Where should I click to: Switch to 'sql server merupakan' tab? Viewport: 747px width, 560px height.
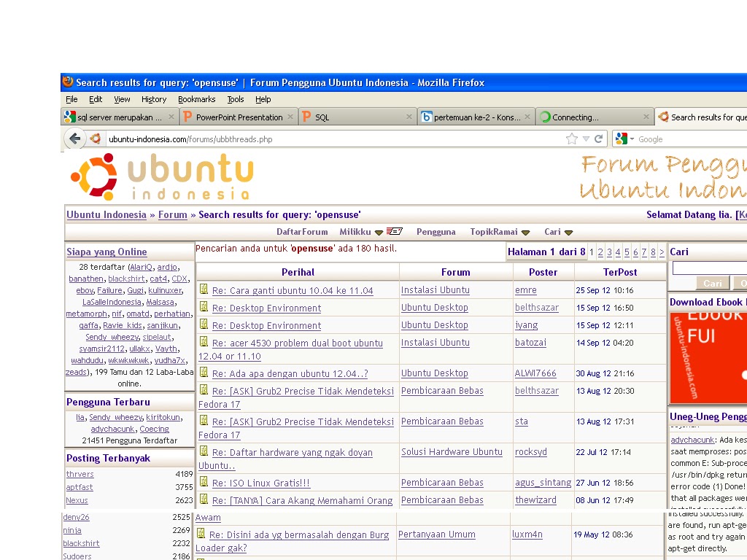coord(120,117)
